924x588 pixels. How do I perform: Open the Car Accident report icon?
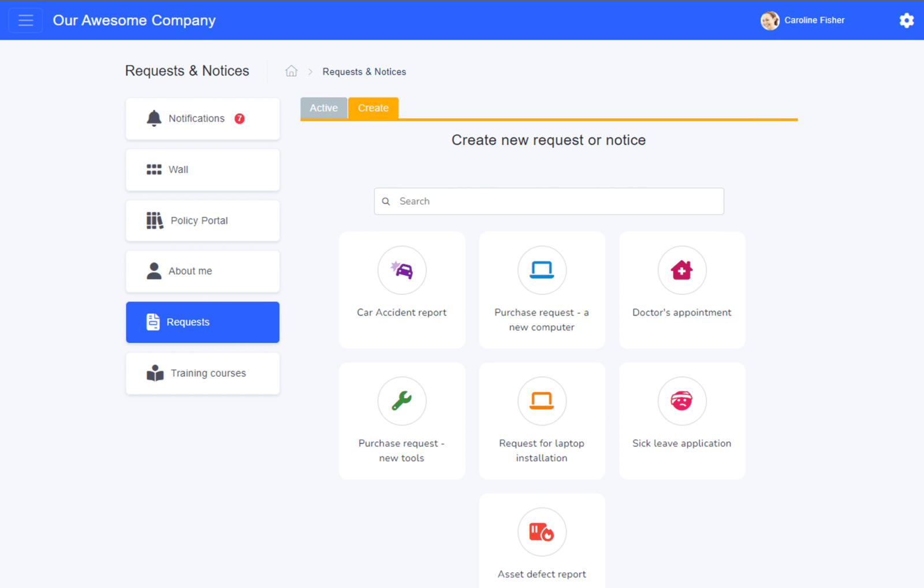(402, 270)
